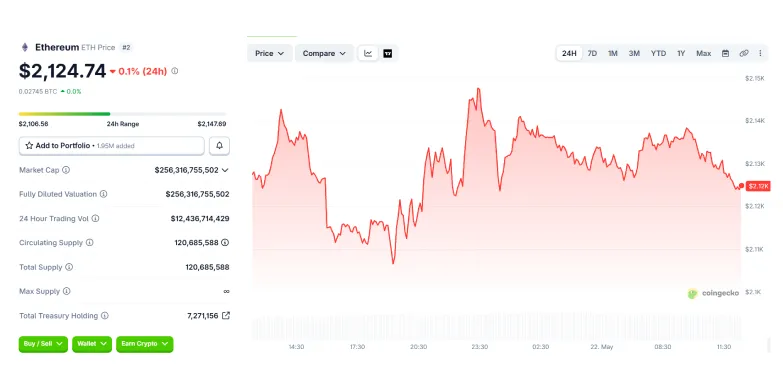Show Total Supply info icon
The image size is (783, 388).
[69, 267]
